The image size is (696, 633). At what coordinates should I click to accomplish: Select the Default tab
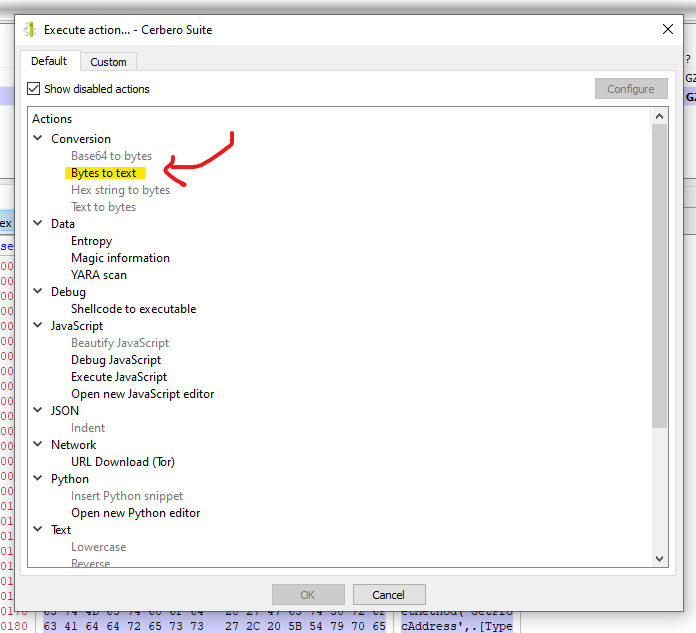[49, 61]
